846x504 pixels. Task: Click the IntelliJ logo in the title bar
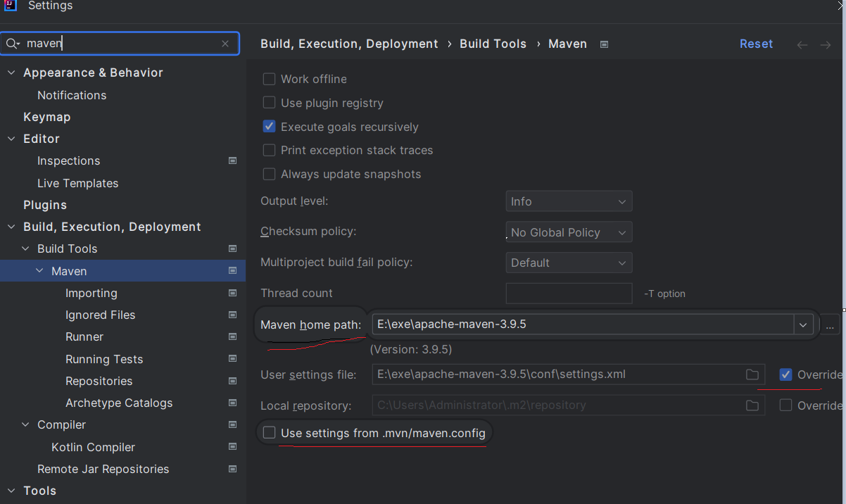click(x=11, y=6)
